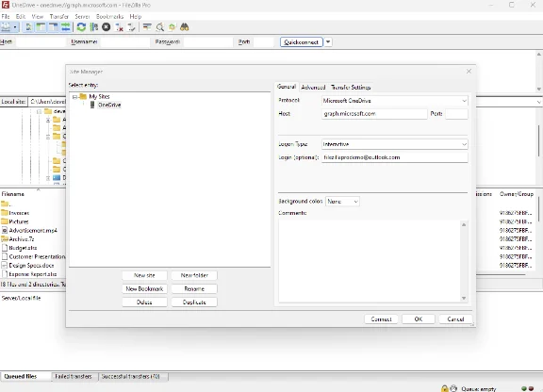Click the binoculars file search icon
Screen dimensions: 543x392
184,27
